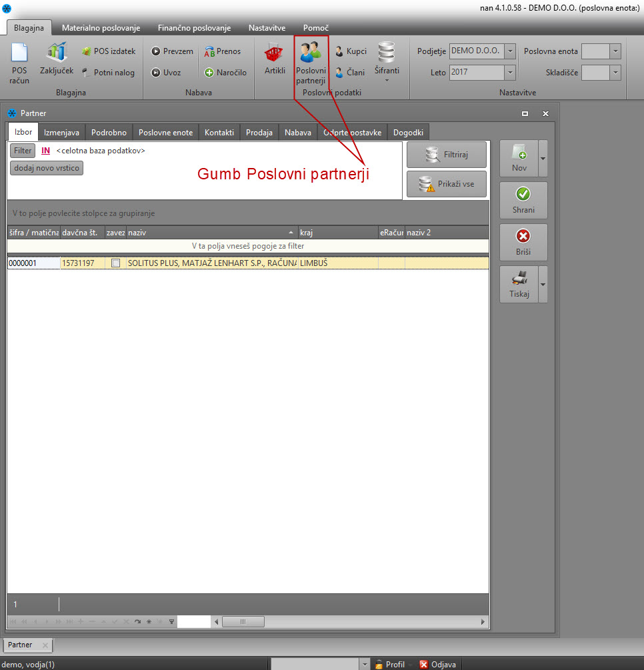The width and height of the screenshot is (644, 670).
Task: Open the Člani list
Action: click(x=350, y=73)
